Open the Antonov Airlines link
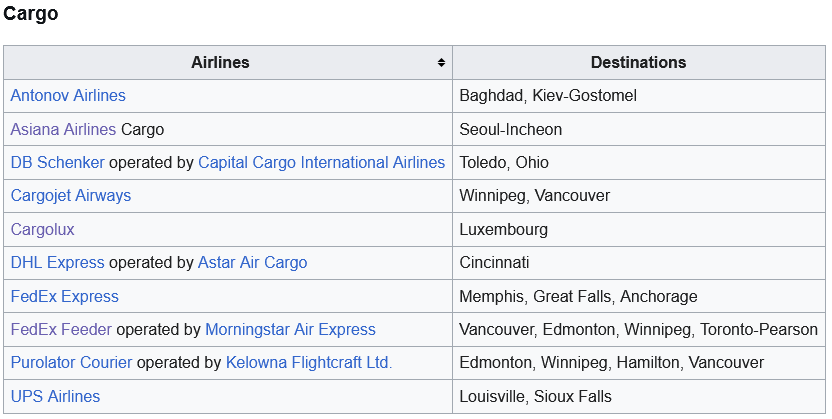The image size is (832, 419). coord(68,96)
